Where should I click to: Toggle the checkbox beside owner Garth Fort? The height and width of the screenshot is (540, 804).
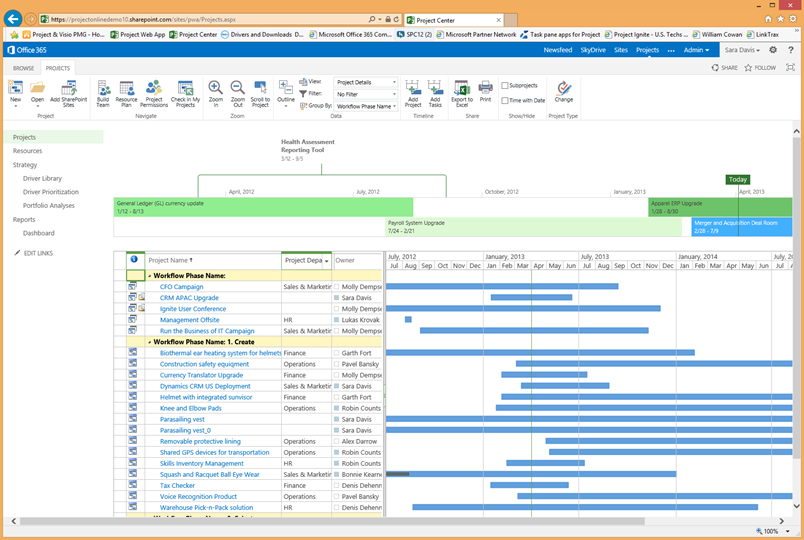[337, 353]
